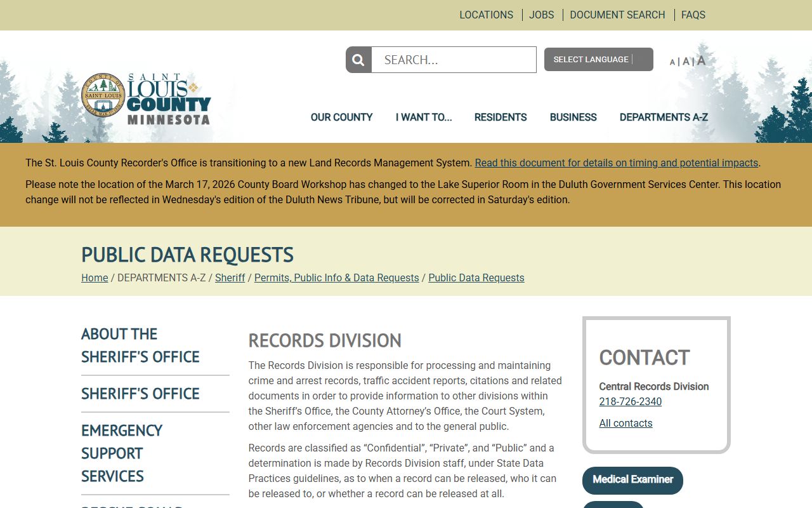Image resolution: width=812 pixels, height=508 pixels.
Task: Open the I Want To... menu
Action: click(424, 117)
